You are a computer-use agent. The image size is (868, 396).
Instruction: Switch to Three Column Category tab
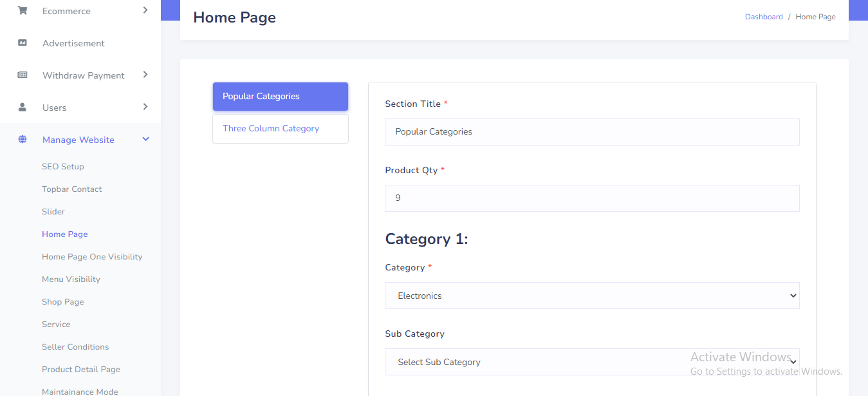point(280,129)
